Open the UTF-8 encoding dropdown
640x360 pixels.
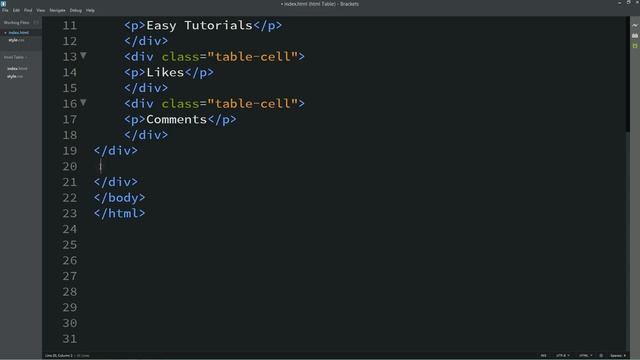tap(562, 356)
